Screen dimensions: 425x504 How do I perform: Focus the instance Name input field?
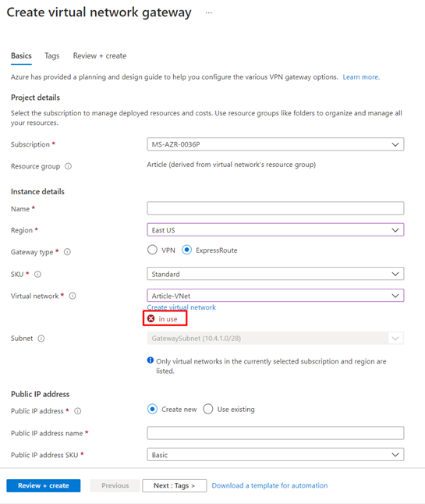(x=275, y=208)
